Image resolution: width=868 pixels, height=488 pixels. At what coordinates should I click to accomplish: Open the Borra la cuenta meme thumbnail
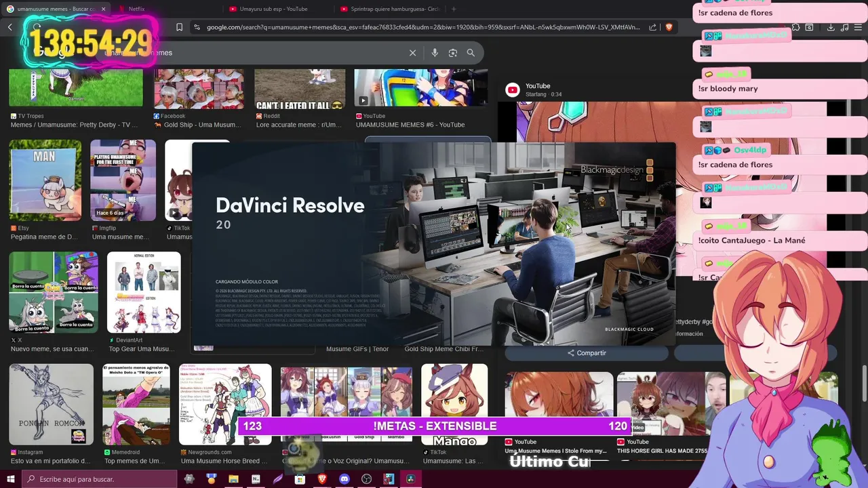pos(54,292)
